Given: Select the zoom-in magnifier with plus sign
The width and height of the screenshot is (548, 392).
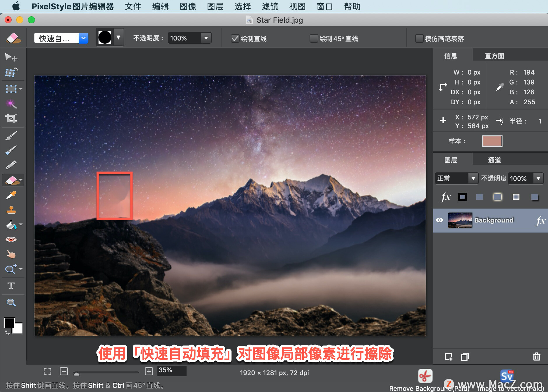Looking at the screenshot, I should [11, 269].
